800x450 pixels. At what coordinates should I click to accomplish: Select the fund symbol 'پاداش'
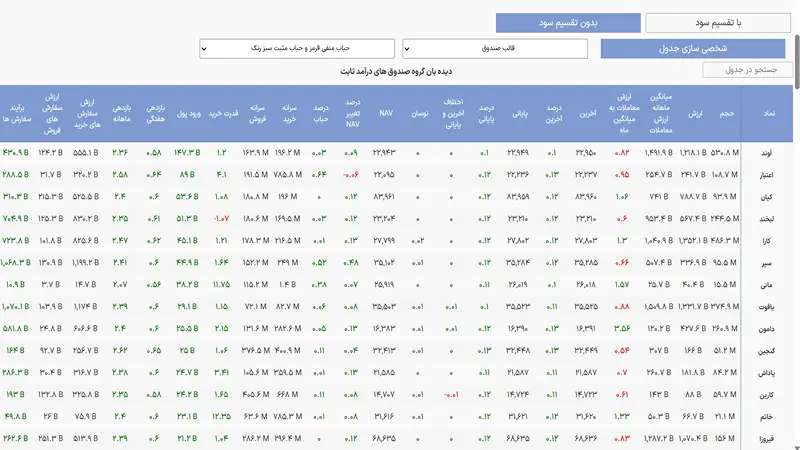coord(766,372)
